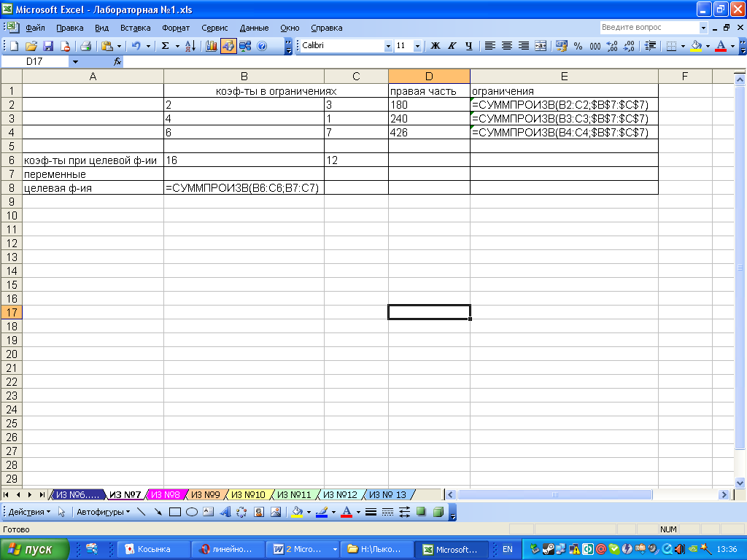747x560 pixels.
Task: Select cell B8 with СУММПРОИЗВ formula
Action: tap(244, 188)
